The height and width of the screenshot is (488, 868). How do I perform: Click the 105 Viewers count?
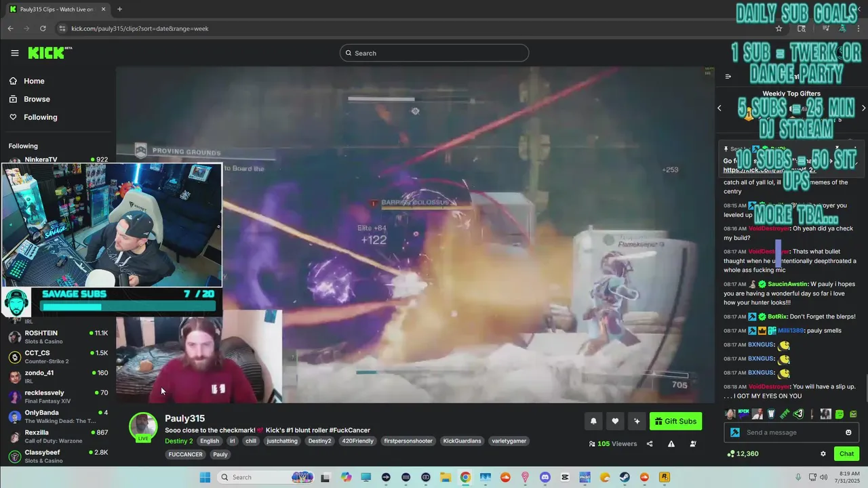click(613, 444)
